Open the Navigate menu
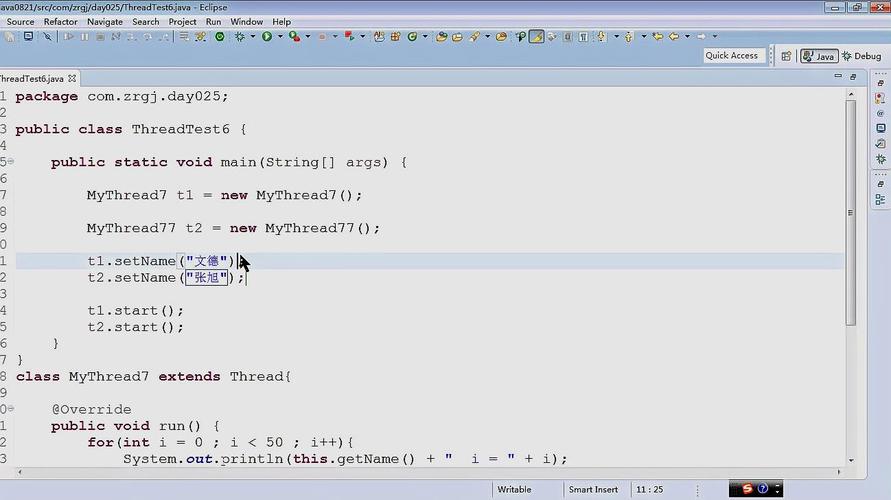This screenshot has height=500, width=891. point(105,22)
